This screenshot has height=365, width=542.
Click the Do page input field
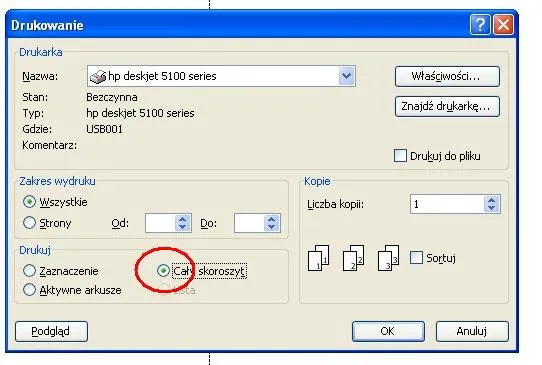pos(250,223)
